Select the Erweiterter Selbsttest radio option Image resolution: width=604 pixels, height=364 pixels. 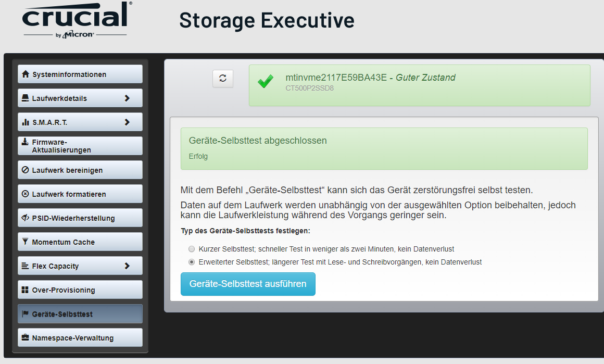[192, 262]
